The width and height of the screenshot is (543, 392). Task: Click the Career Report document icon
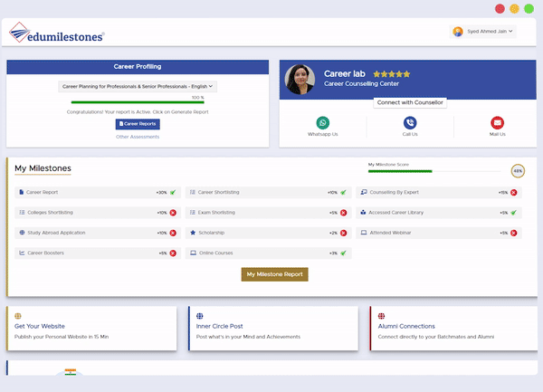(22, 192)
